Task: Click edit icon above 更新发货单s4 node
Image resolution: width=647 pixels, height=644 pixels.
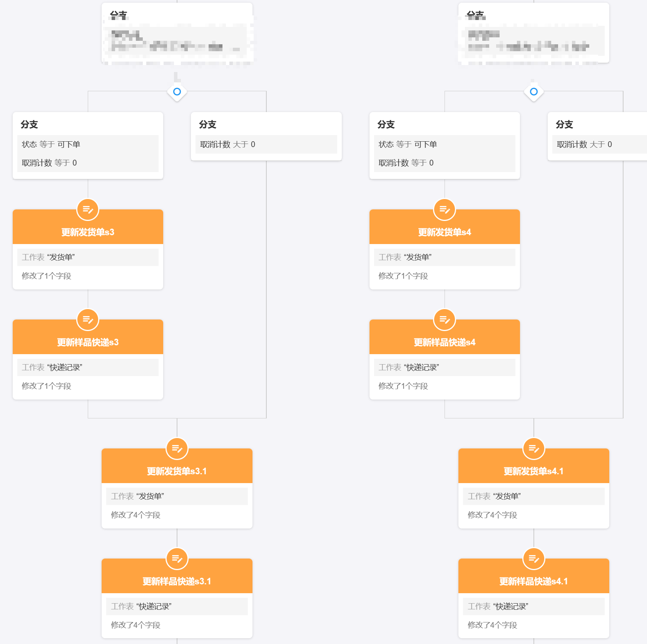Action: (x=445, y=210)
